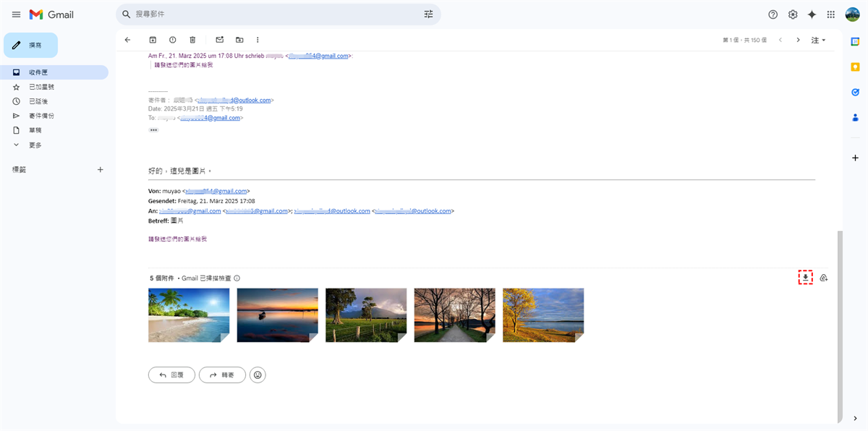The width and height of the screenshot is (868, 431).
Task: Open Gmail settings gear icon
Action: pyautogui.click(x=793, y=14)
